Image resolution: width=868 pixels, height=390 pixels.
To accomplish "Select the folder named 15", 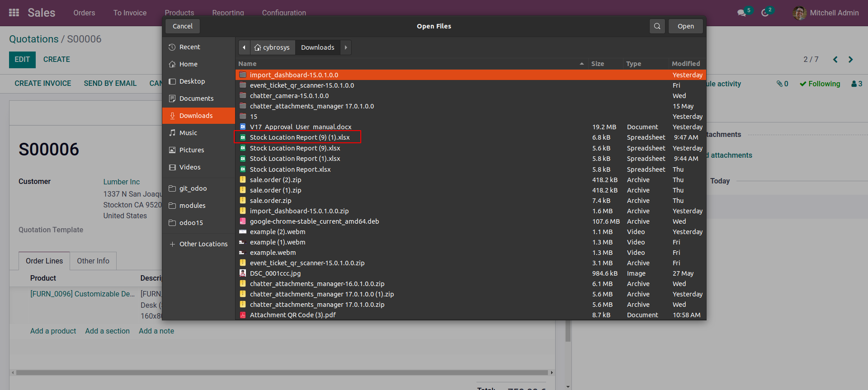I will (x=471, y=117).
